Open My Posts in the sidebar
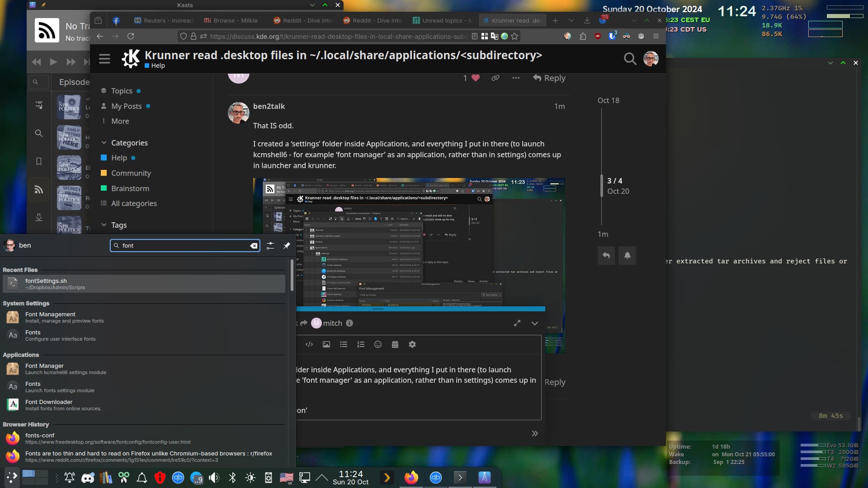The height and width of the screenshot is (488, 868). point(126,106)
